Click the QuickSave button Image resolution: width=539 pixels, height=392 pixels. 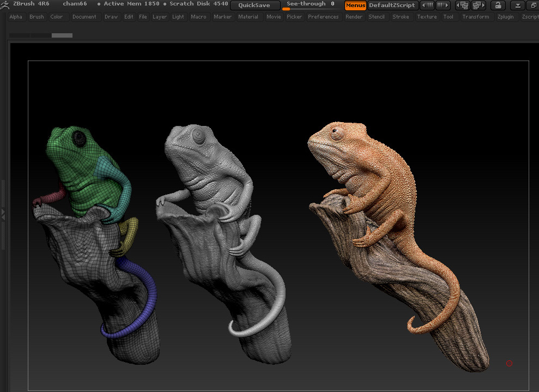click(255, 5)
